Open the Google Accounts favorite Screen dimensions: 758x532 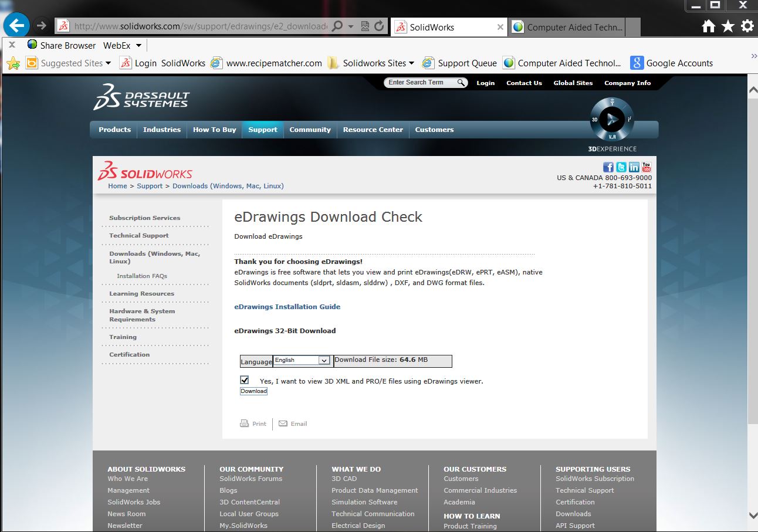[x=672, y=63]
